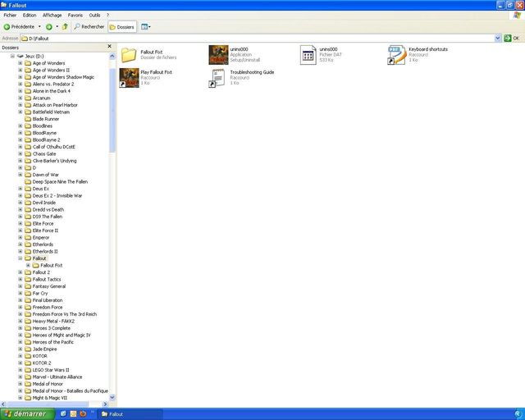Select the unins000 application icon

pos(218,55)
